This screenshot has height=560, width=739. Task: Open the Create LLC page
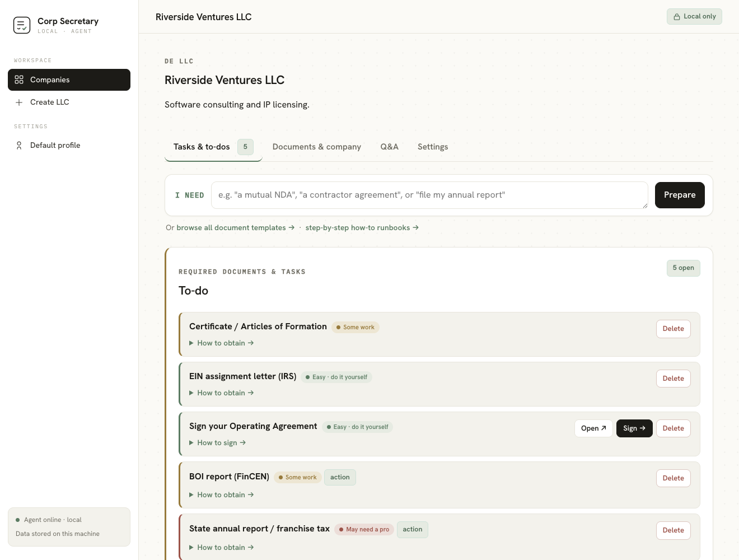tap(69, 102)
